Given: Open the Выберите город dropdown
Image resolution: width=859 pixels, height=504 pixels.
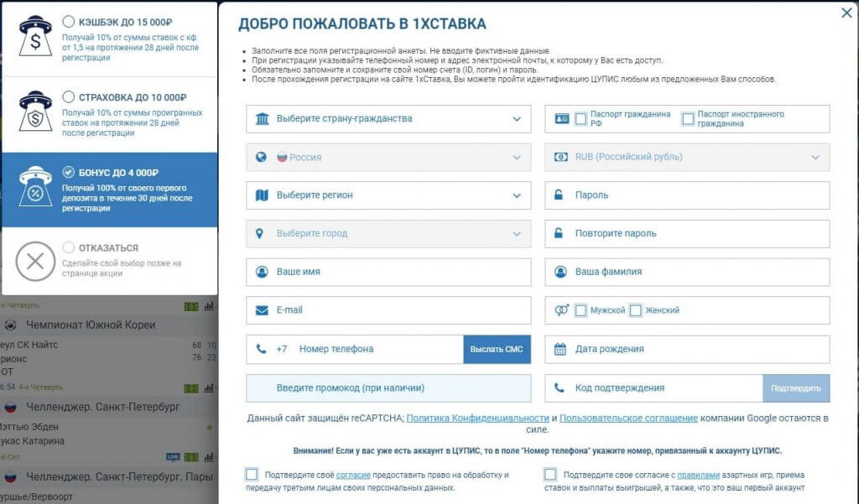Looking at the screenshot, I should tap(388, 233).
